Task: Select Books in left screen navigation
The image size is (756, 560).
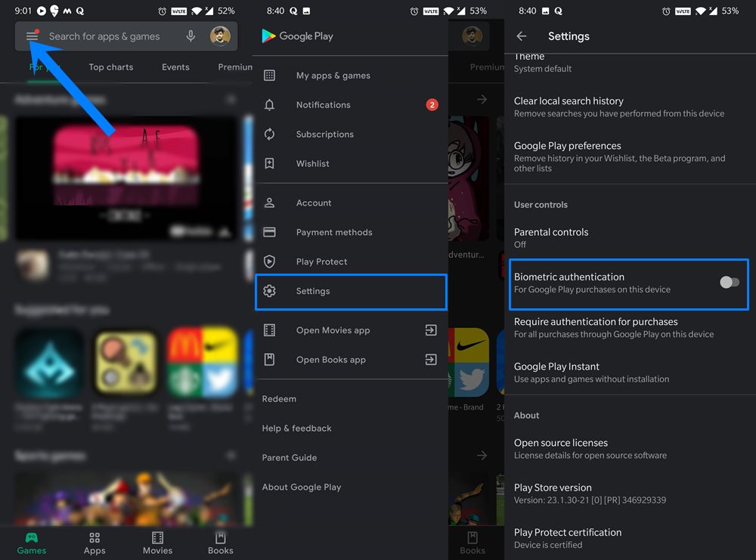Action: click(220, 543)
